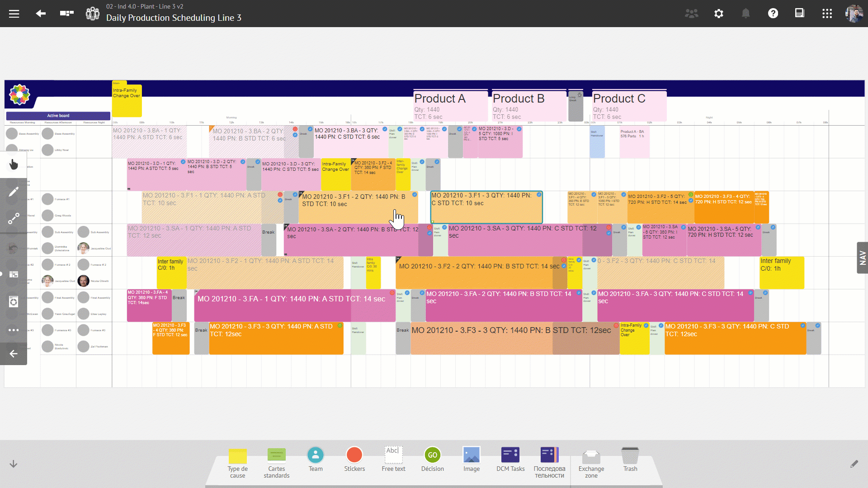The height and width of the screenshot is (488, 868).
Task: Open notifications via the bell icon
Action: point(746,14)
